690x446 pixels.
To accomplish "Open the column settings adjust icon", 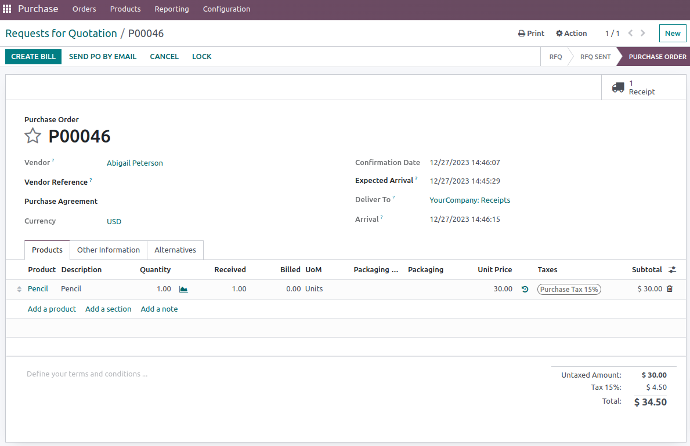I will pos(672,270).
